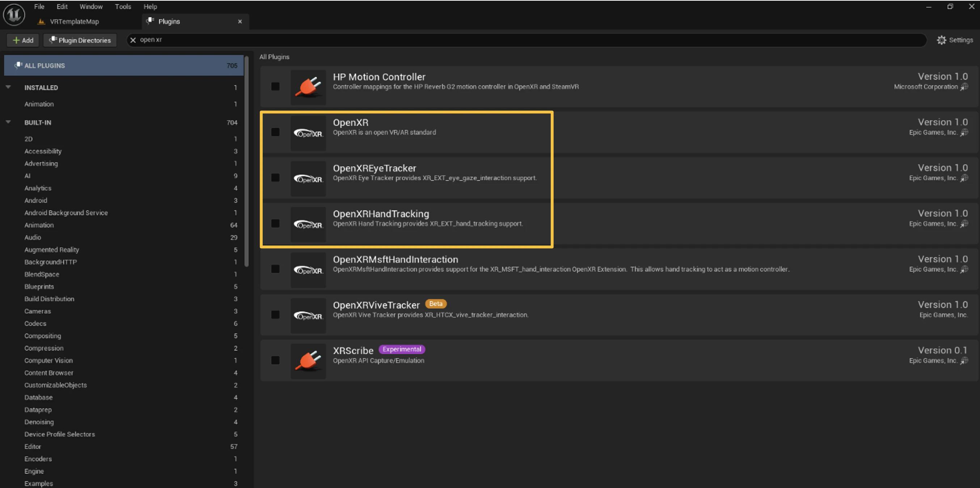Image resolution: width=980 pixels, height=488 pixels.
Task: Click the OpenXREyeTracker logo thumbnail
Action: (308, 178)
